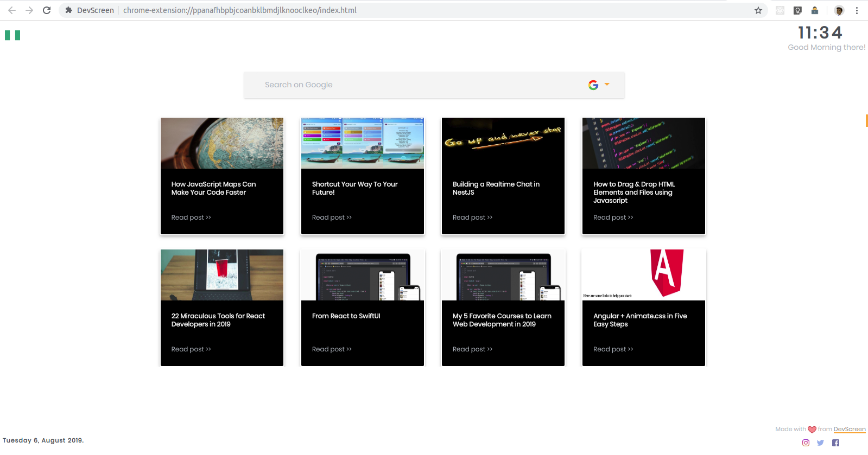Click the shield extension icon in toolbar
The image size is (868, 455).
tap(797, 10)
